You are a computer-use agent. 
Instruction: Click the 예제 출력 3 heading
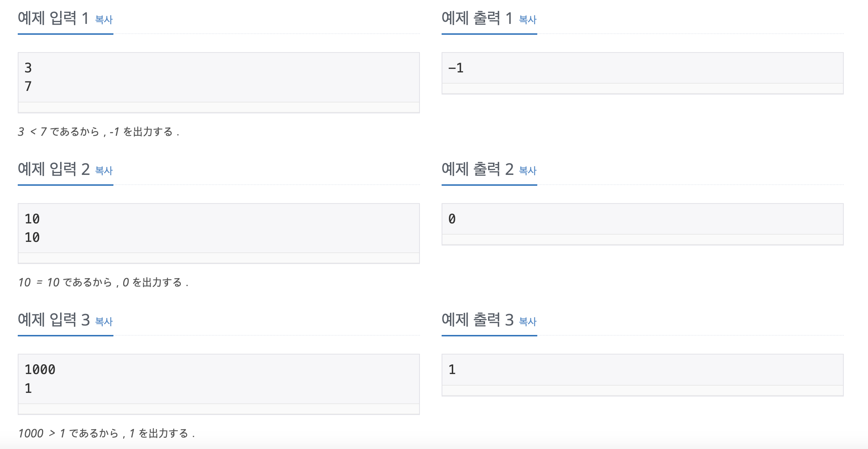(477, 320)
